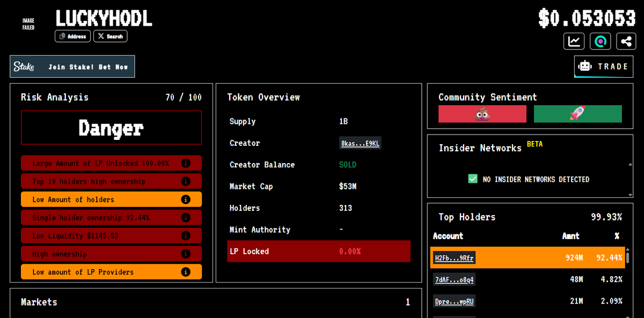The height and width of the screenshot is (318, 644).
Task: Open creator address 8kas...E9KL
Action: click(361, 143)
